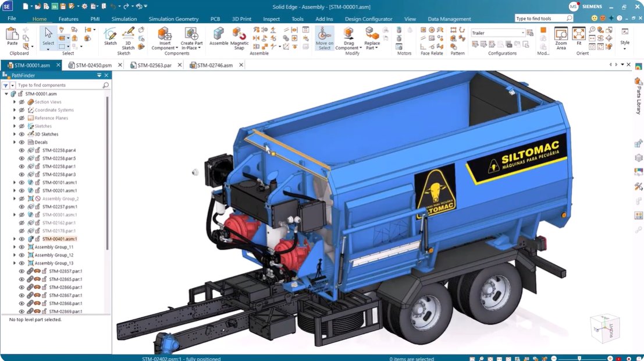Expand the Decals node
The width and height of the screenshot is (644, 361).
point(15,142)
